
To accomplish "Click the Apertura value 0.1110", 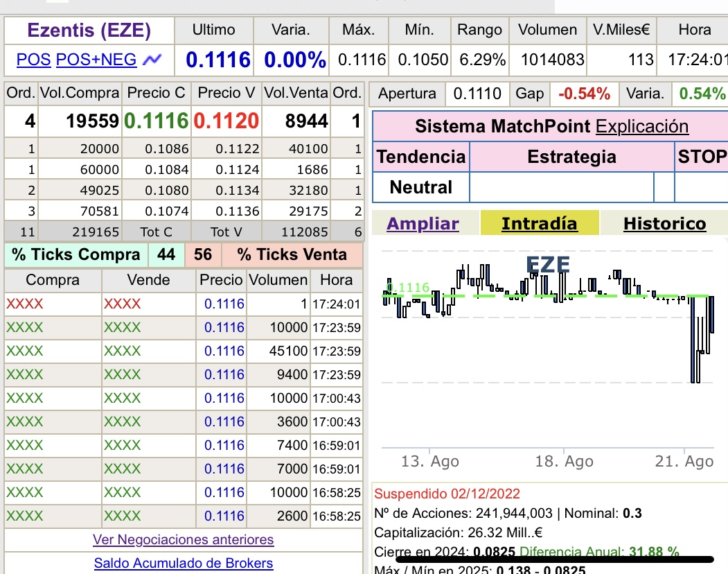I will click(477, 94).
